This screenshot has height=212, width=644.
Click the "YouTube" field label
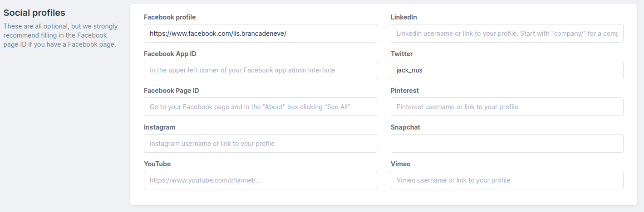tap(157, 164)
